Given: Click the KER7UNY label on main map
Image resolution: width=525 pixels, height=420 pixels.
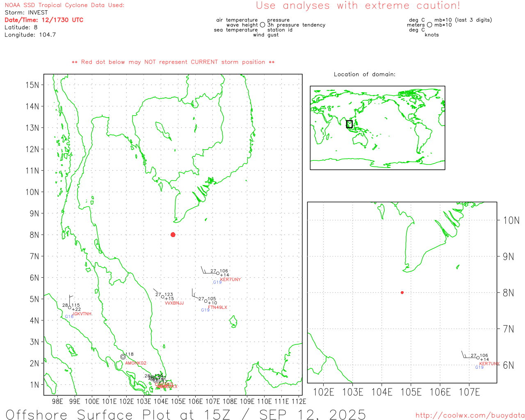Looking at the screenshot, I should 231,280.
